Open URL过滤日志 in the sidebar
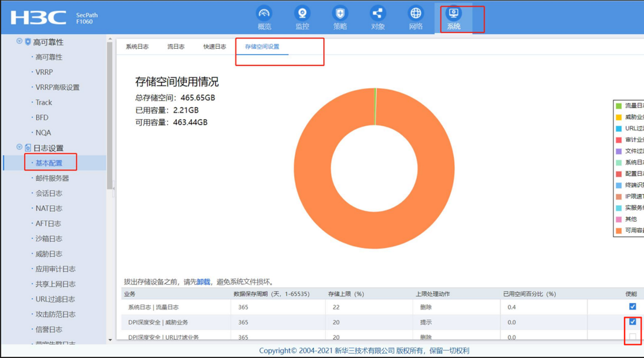The width and height of the screenshot is (644, 358). 55,299
